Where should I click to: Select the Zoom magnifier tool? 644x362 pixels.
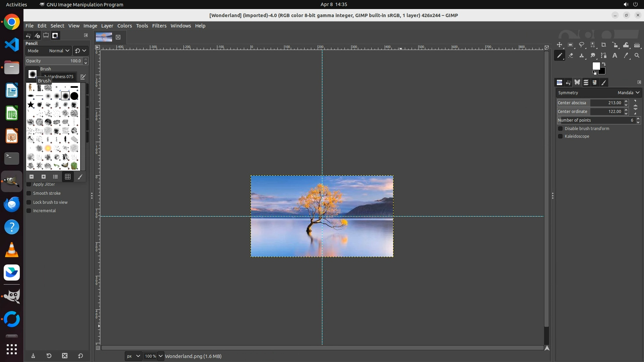[637, 56]
